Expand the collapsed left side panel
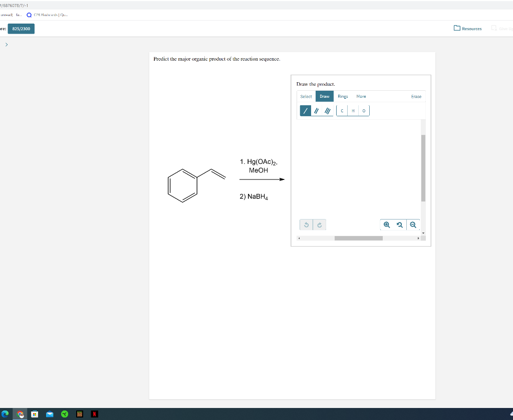Viewport: 513px width, 420px height. (7, 44)
